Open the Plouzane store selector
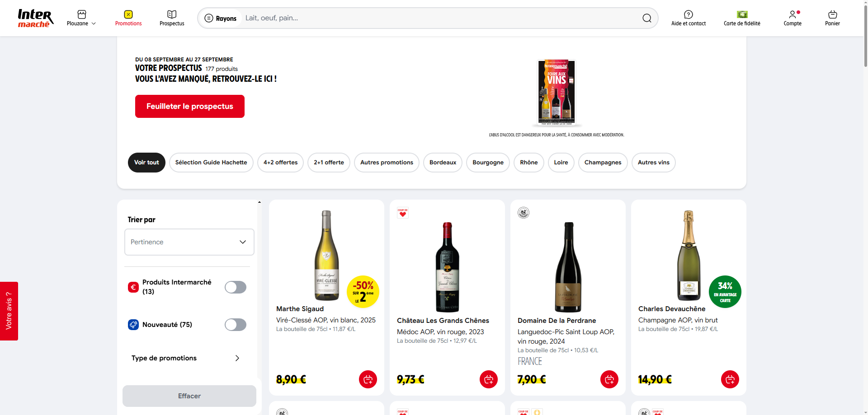This screenshot has width=868, height=415. [81, 18]
